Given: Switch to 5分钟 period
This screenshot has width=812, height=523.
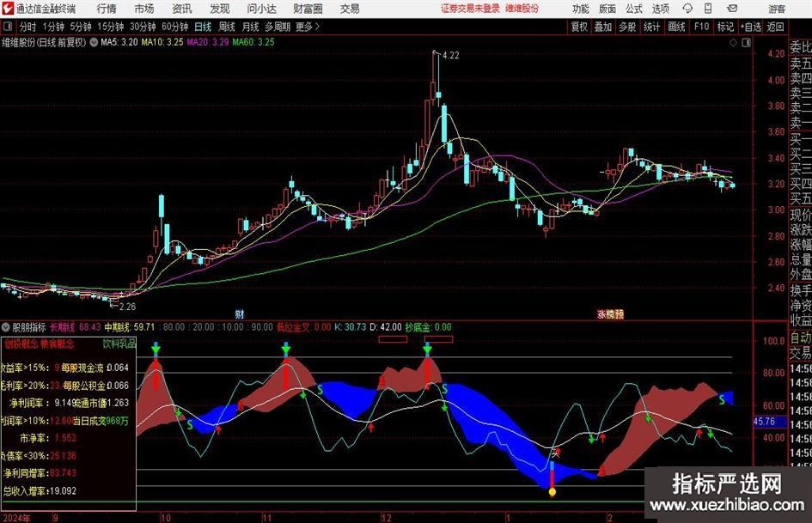Looking at the screenshot, I should click(x=81, y=27).
